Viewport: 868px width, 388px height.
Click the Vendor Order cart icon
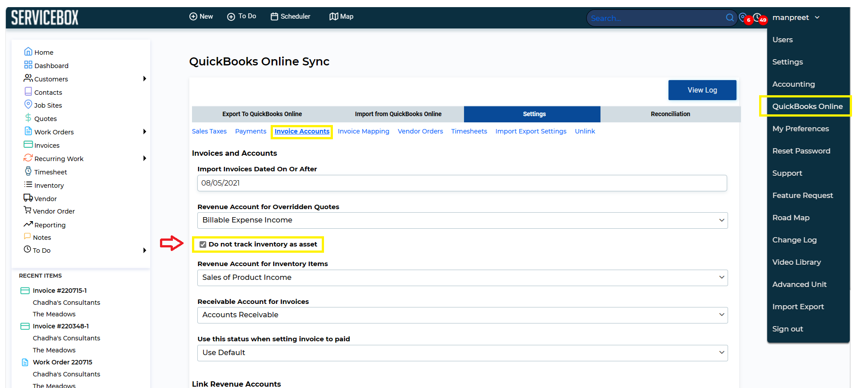click(28, 210)
